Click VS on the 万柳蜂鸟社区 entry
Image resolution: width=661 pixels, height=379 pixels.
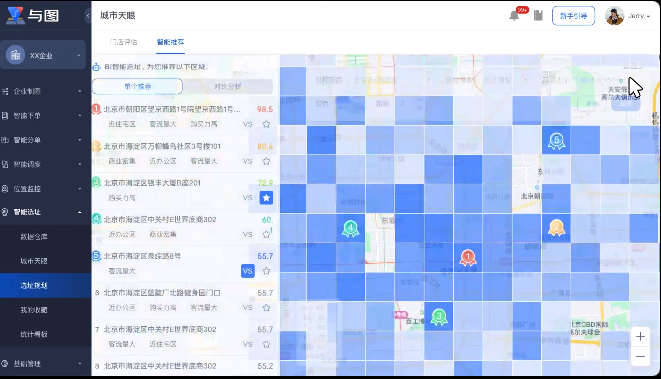tap(247, 161)
